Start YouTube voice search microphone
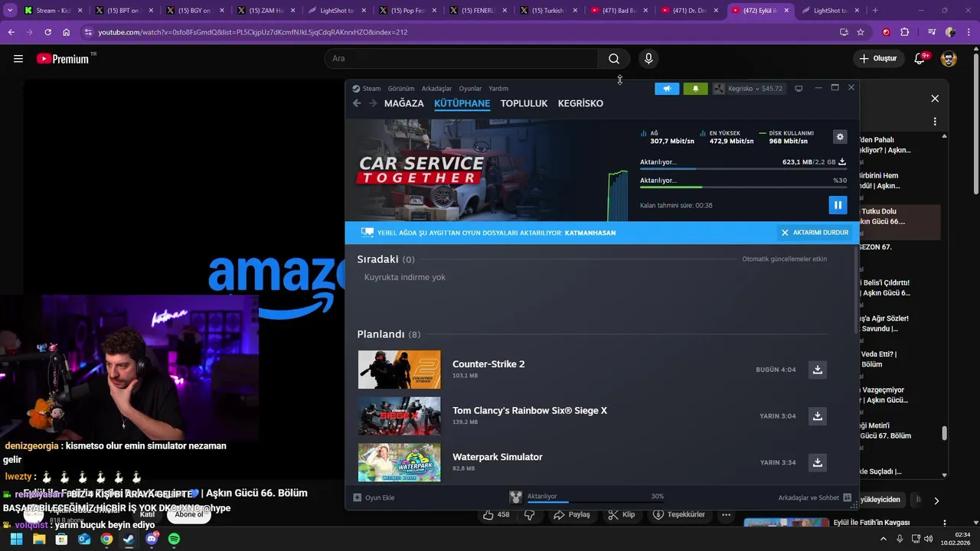 (x=648, y=59)
